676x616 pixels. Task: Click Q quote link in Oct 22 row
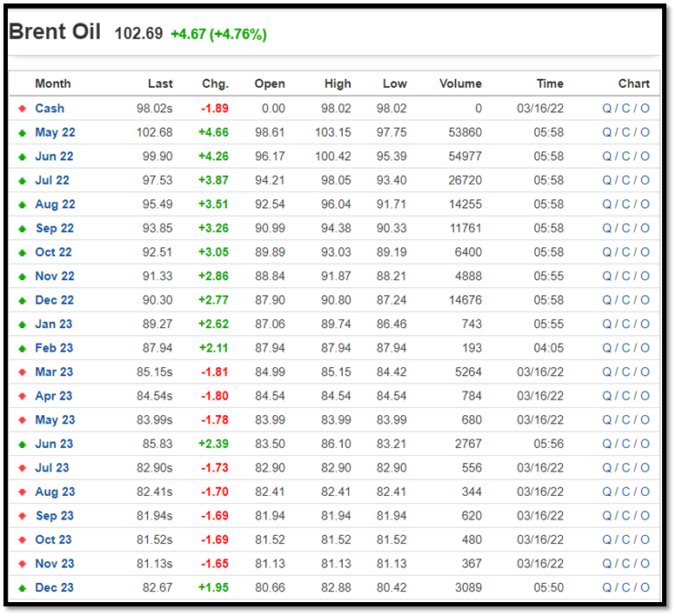[607, 252]
